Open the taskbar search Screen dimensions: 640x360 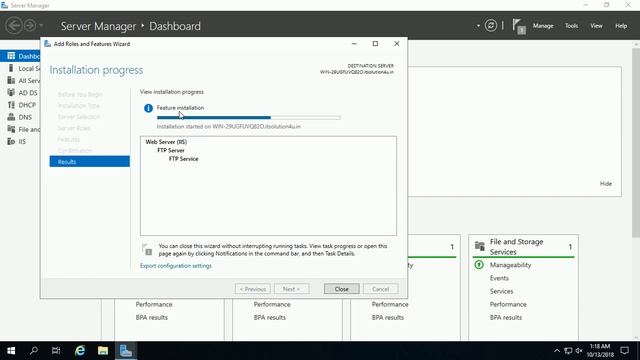click(x=34, y=351)
